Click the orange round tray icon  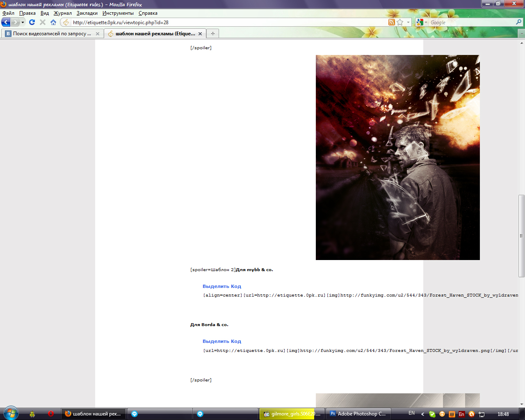click(442, 414)
